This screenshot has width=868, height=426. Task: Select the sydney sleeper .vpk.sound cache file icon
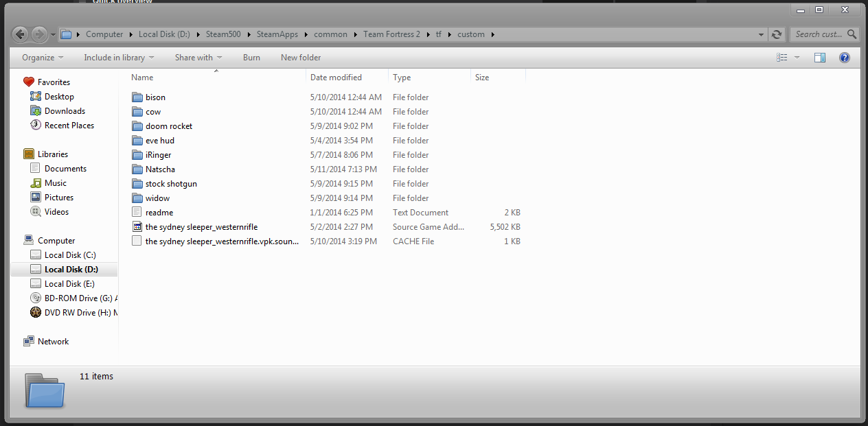[x=137, y=241]
